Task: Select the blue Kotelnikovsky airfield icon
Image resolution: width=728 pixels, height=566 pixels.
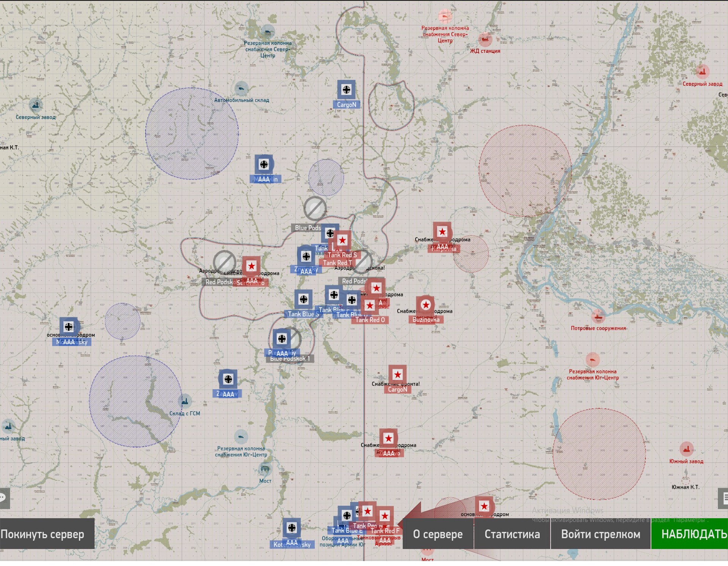Action: click(292, 528)
